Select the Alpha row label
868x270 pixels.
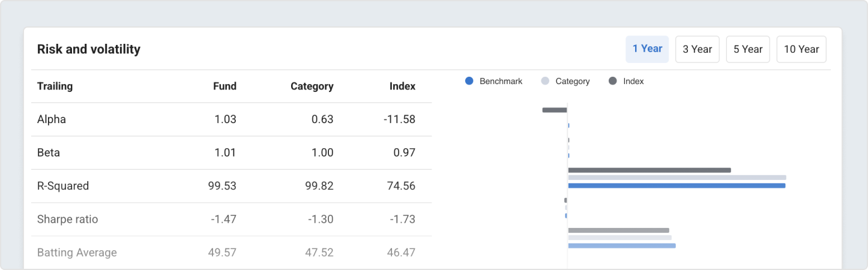pyautogui.click(x=52, y=119)
